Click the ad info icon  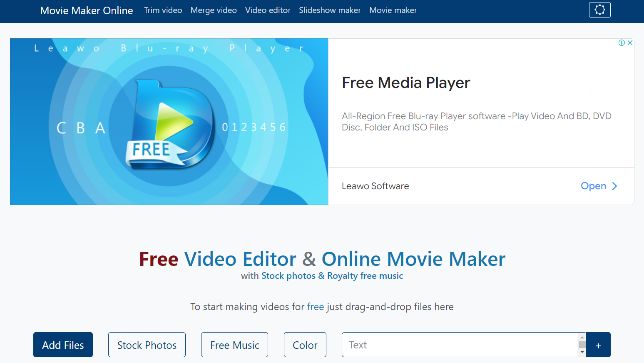click(x=622, y=43)
